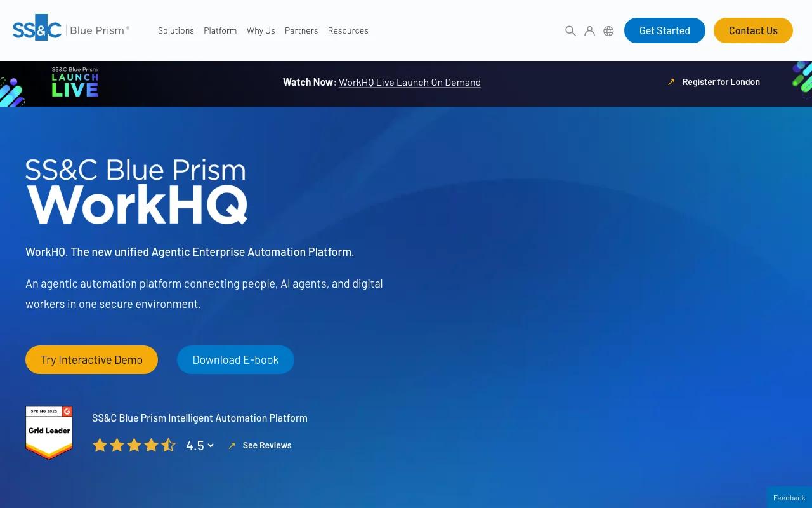Click Try Interactive Demo button
812x508 pixels.
(91, 359)
